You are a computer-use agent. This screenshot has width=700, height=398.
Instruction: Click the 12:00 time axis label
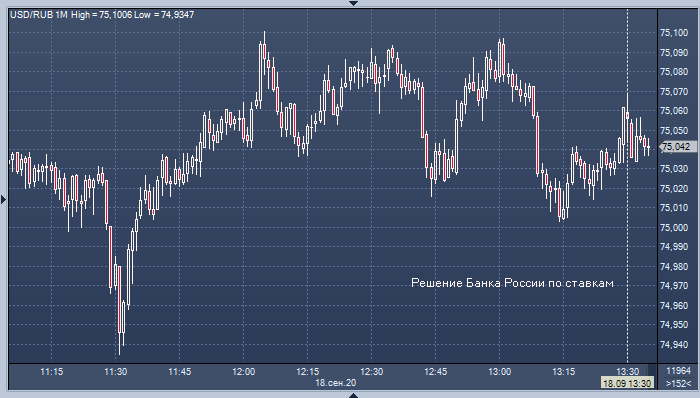tap(243, 372)
